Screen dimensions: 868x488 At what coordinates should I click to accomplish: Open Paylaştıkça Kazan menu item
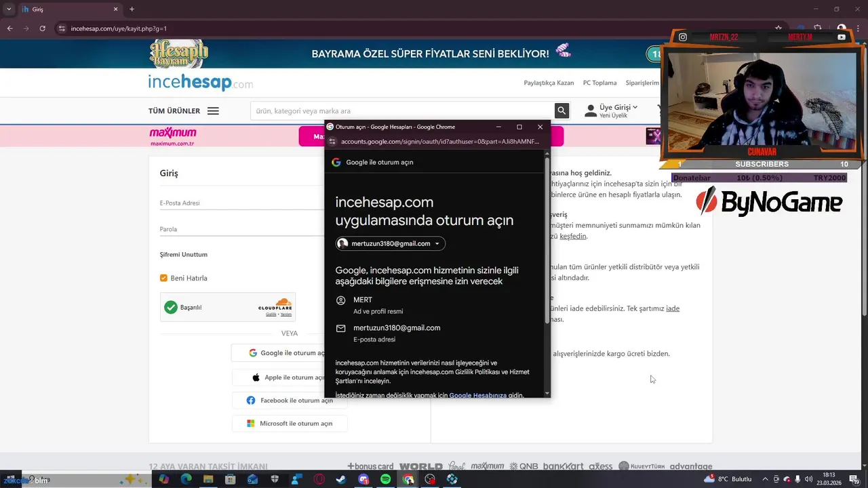(x=549, y=83)
